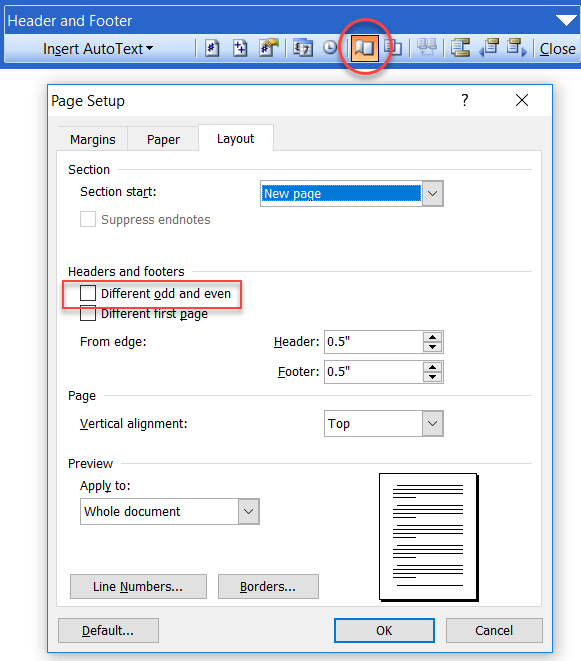This screenshot has height=661, width=581.
Task: Open the Apply to dropdown
Action: pyautogui.click(x=249, y=511)
